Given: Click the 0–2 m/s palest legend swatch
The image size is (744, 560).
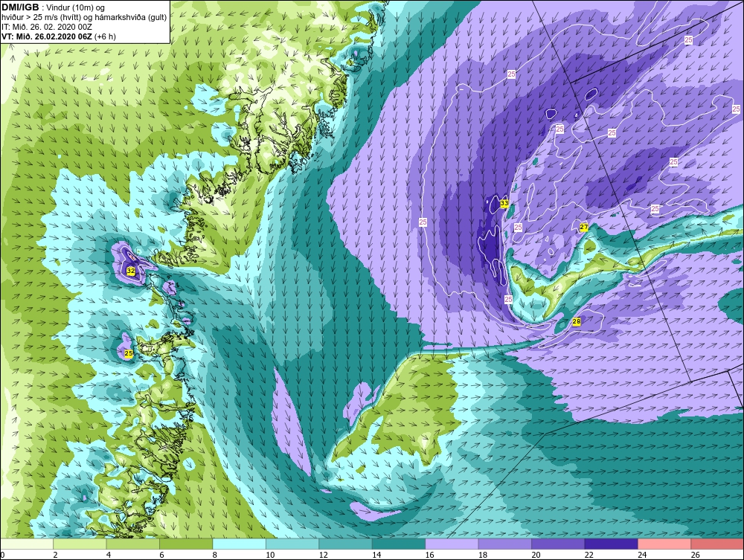Looking at the screenshot, I should coord(27,544).
